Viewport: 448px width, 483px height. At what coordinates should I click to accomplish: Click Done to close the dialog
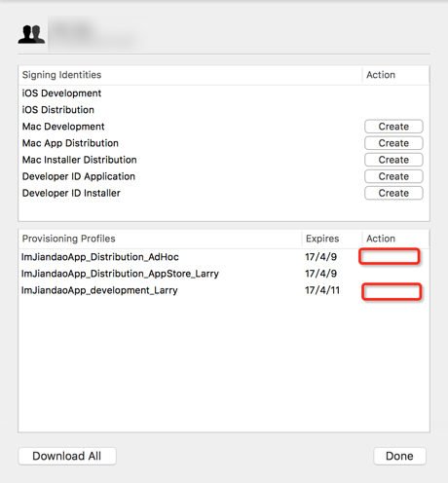pyautogui.click(x=399, y=456)
